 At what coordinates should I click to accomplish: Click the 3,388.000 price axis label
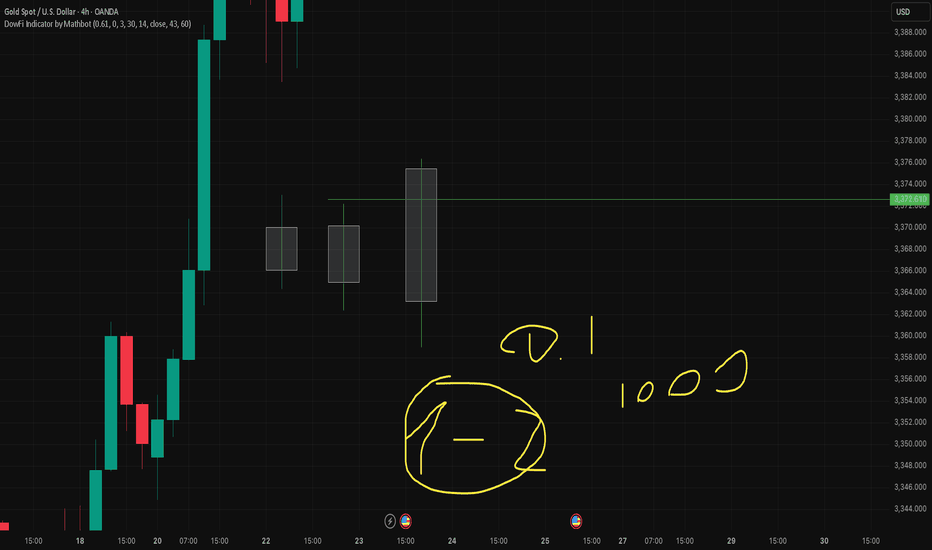[x=910, y=32]
